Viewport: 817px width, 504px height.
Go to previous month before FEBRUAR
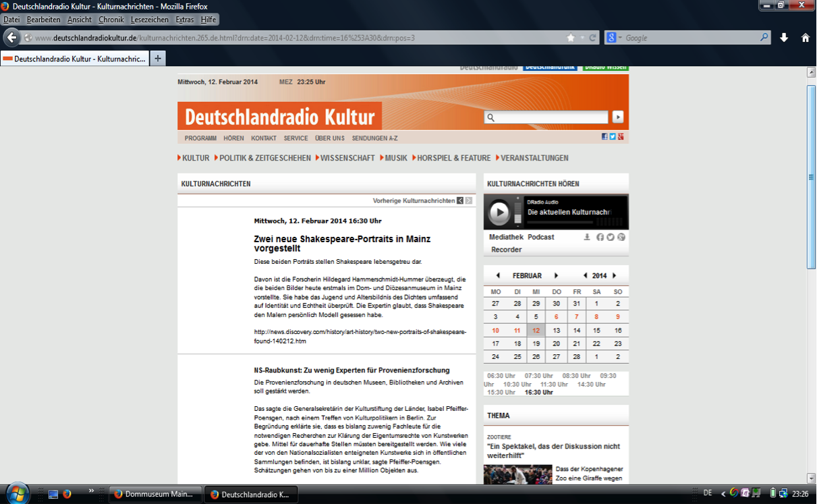498,275
